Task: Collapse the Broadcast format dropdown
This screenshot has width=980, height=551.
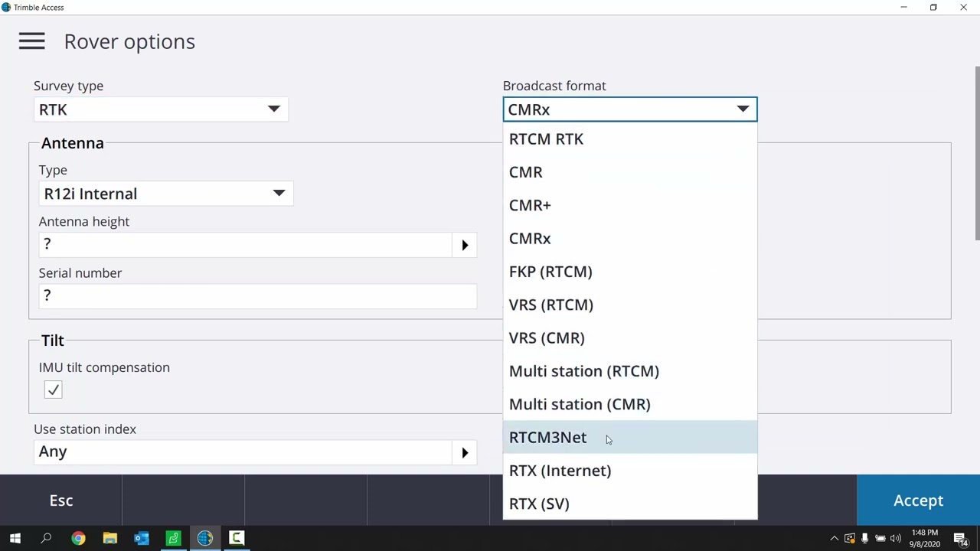Action: (x=630, y=109)
